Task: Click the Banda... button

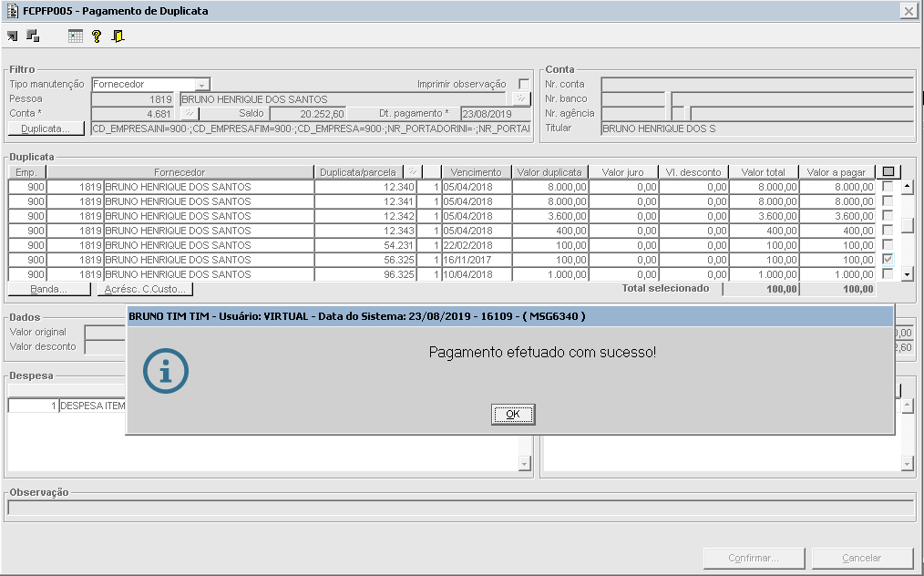Action: pyautogui.click(x=49, y=289)
